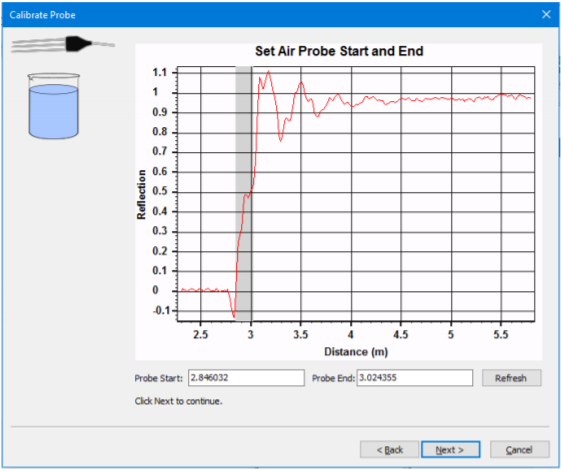Click the Click Next to continue text
Viewport: 561px width, 472px height.
[x=179, y=401]
